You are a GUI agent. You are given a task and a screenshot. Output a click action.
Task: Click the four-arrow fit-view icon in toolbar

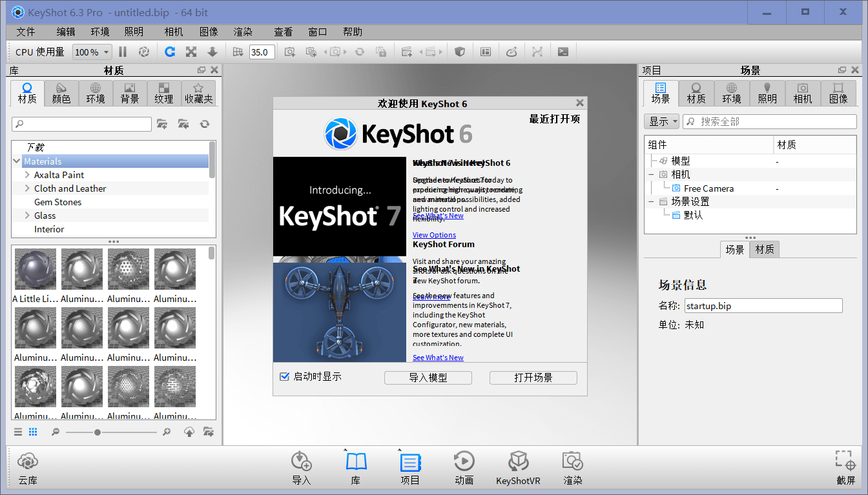pyautogui.click(x=191, y=52)
